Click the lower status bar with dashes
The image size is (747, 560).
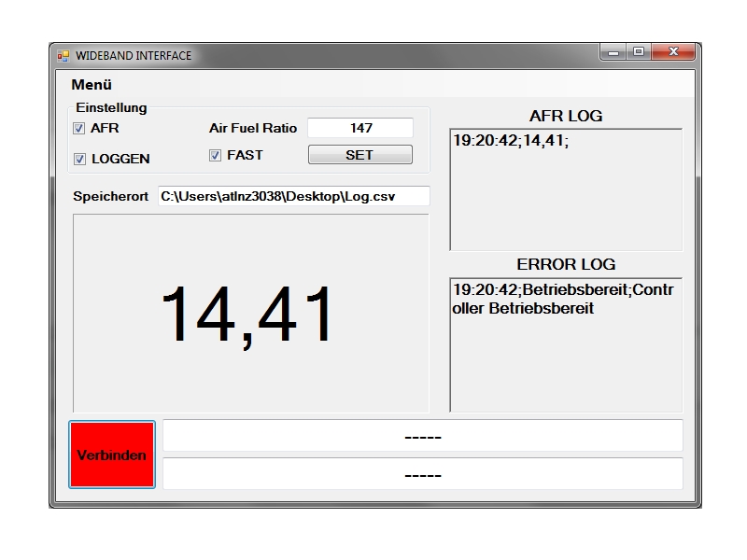click(422, 474)
